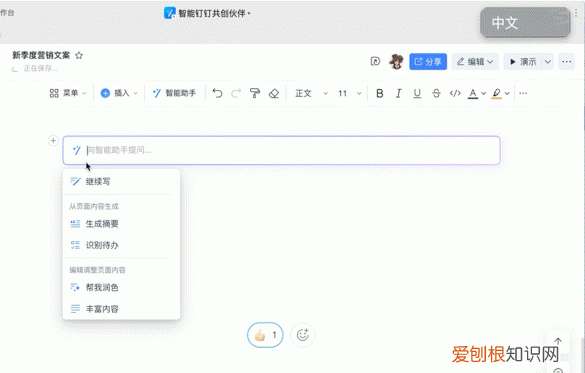Open the 插入 insert dropdown
585x373 pixels.
tap(119, 93)
